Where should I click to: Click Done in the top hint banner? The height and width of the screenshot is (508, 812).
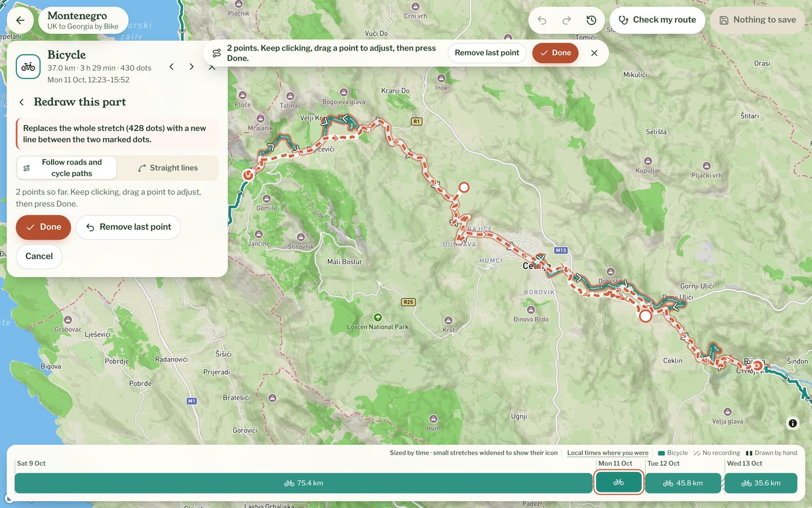[556, 53]
